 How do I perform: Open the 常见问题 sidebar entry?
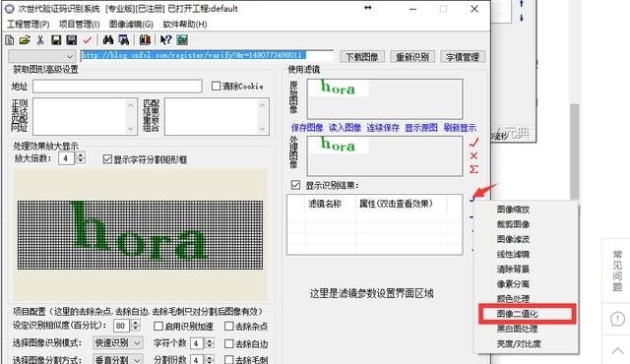point(617,271)
